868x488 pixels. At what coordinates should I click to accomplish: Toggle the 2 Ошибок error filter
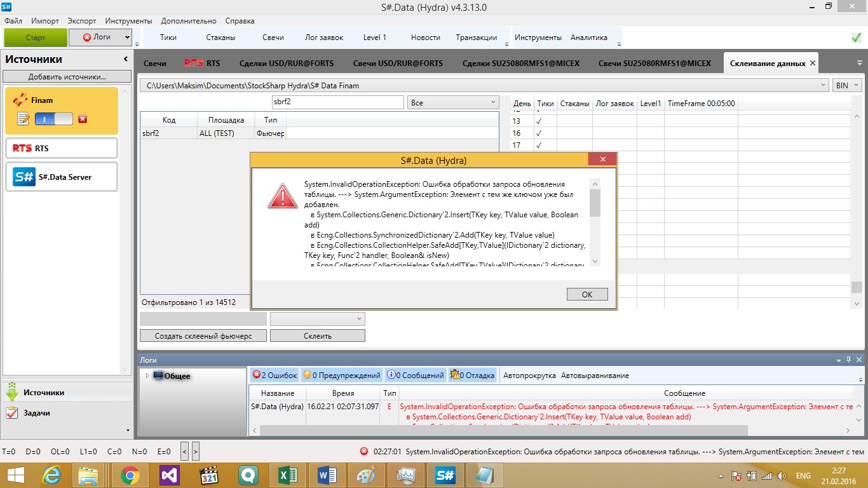point(275,376)
